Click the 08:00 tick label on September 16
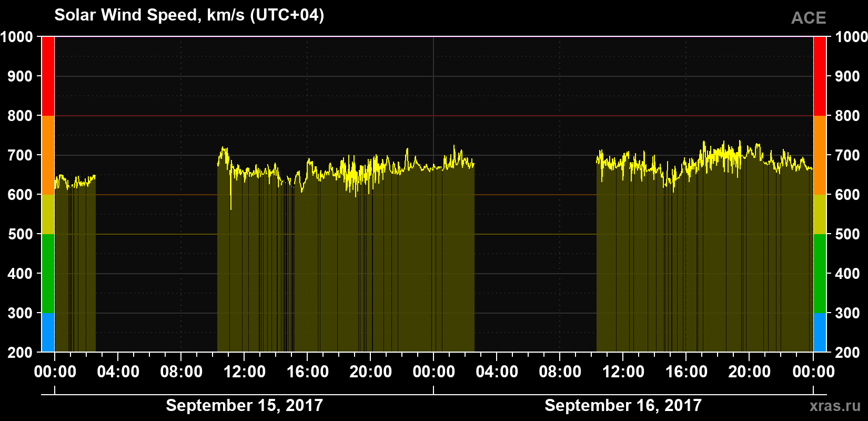The image size is (868, 421). click(x=560, y=372)
